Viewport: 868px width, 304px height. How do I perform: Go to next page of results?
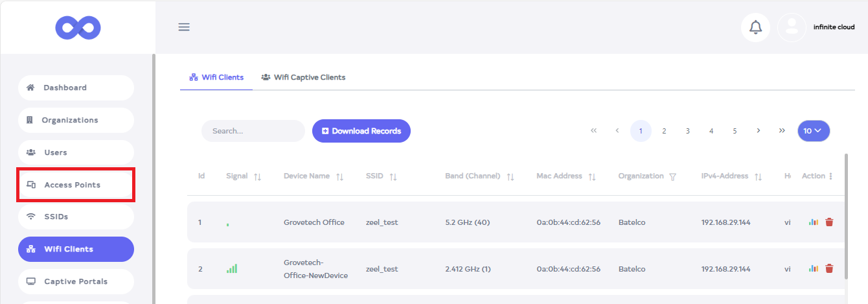point(758,130)
